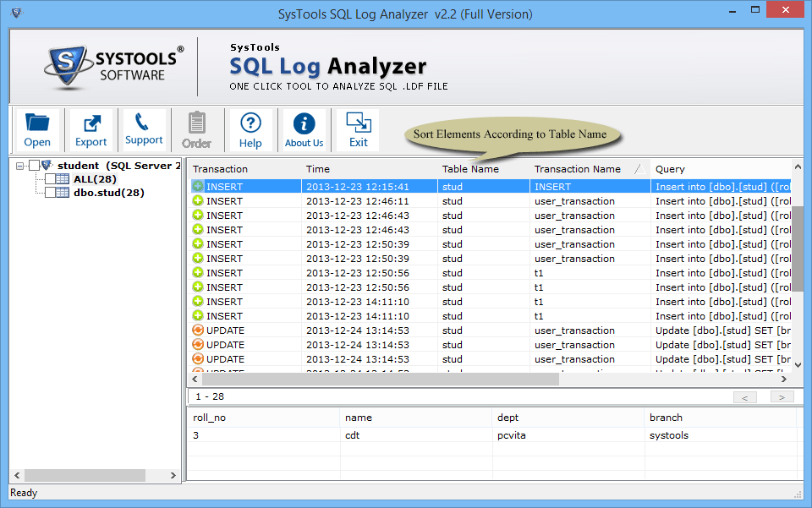812x508 pixels.
Task: Click the t1 cell at 14:11:10 last INSERT row
Action: (x=590, y=315)
